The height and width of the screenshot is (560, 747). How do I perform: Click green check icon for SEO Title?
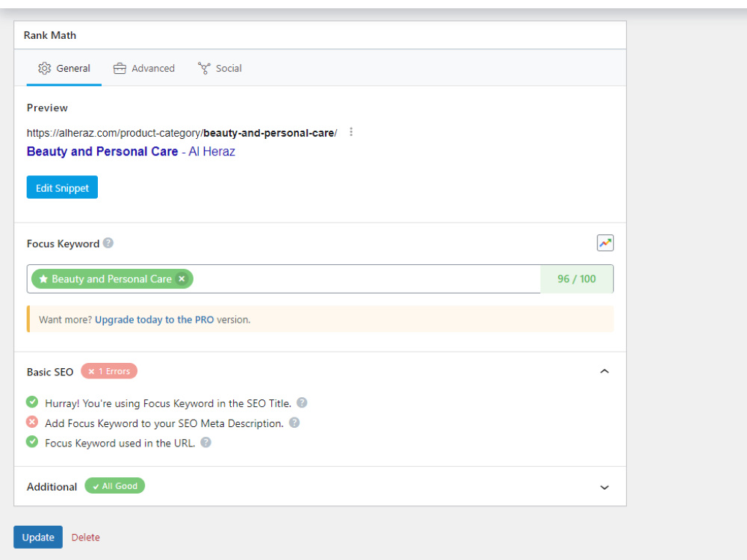[32, 402]
